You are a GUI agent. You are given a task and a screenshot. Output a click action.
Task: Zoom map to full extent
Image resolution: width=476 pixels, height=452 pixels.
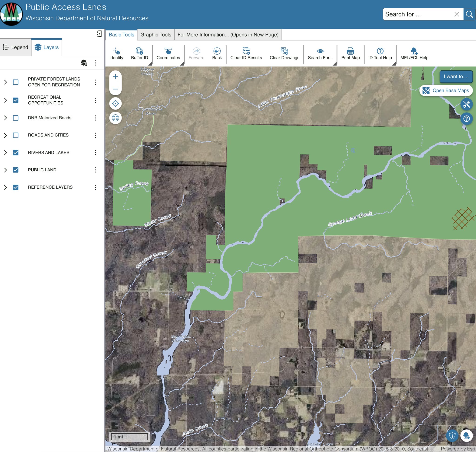[115, 118]
